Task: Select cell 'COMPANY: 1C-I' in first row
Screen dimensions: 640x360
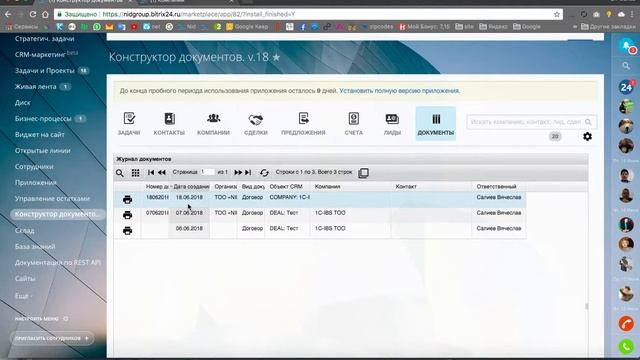Action: tap(288, 197)
